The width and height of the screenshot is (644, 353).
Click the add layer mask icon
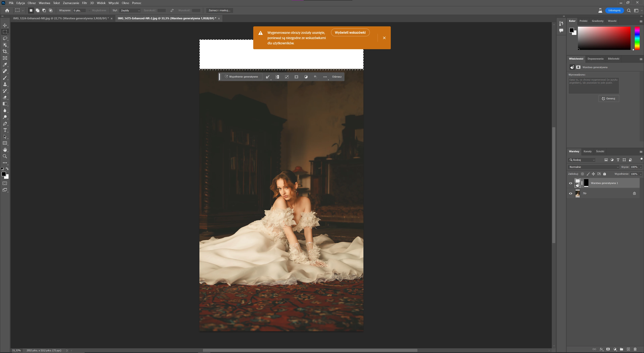point(608,349)
